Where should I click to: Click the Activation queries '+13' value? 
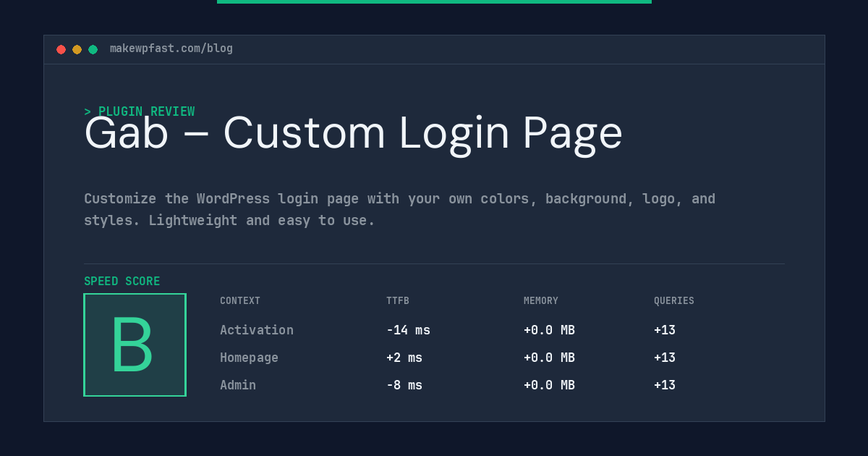pos(665,330)
